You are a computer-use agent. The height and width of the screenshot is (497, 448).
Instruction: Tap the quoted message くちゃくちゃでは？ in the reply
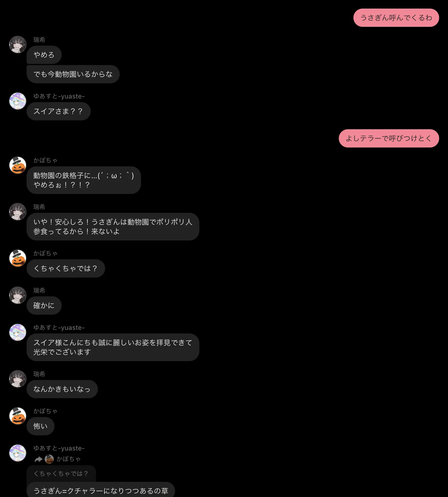[x=61, y=473]
